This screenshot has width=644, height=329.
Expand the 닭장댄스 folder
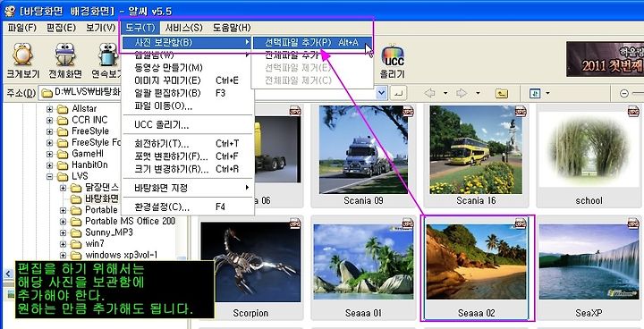pyautogui.click(x=63, y=188)
